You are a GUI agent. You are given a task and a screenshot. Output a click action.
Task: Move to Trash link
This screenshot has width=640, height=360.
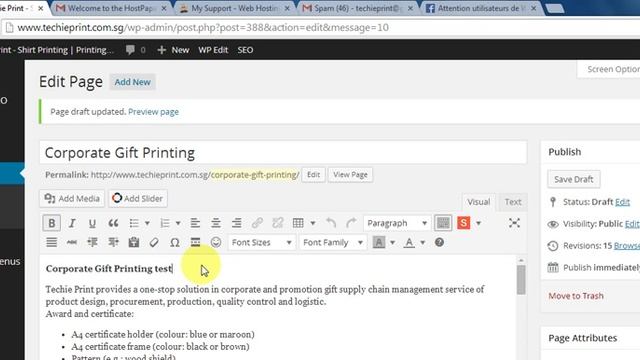click(x=576, y=296)
